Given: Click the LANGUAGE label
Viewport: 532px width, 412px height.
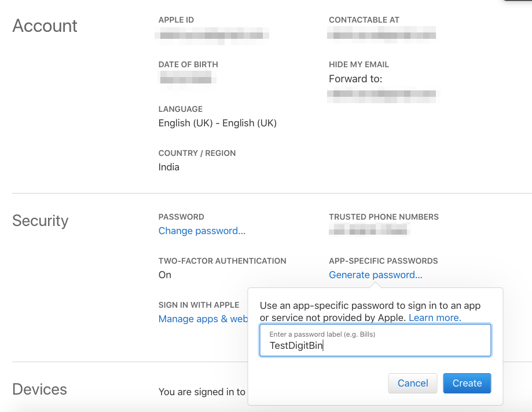Looking at the screenshot, I should point(181,109).
